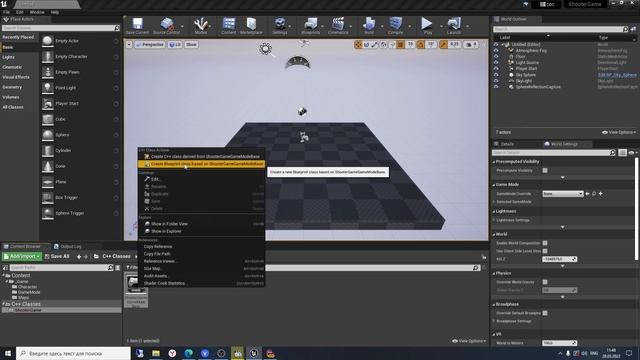The width and height of the screenshot is (640, 360).
Task: Collapse the Game Mode section
Action: 493,185
